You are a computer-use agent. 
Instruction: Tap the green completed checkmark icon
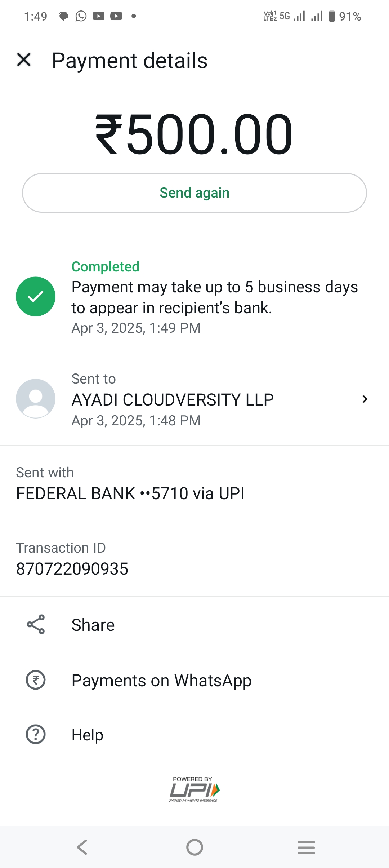pos(36,296)
